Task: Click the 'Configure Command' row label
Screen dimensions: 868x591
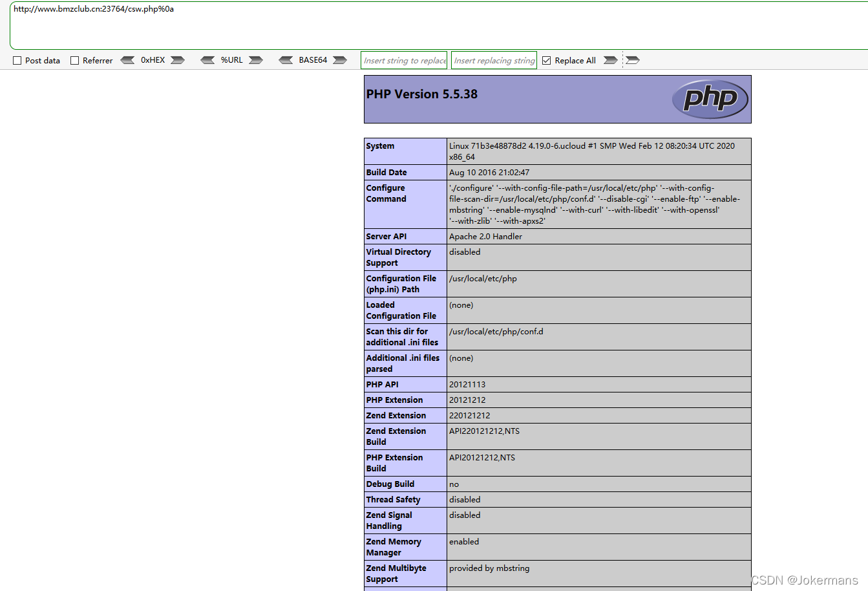Action: click(386, 193)
